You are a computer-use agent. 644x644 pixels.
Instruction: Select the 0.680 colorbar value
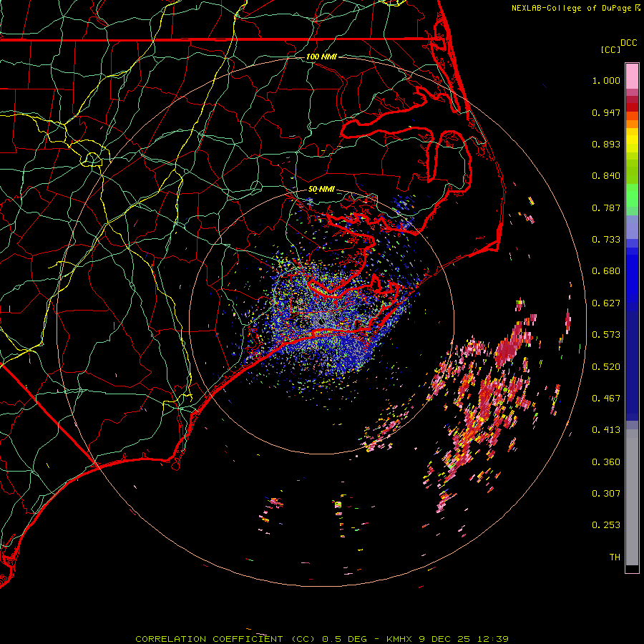click(x=606, y=271)
